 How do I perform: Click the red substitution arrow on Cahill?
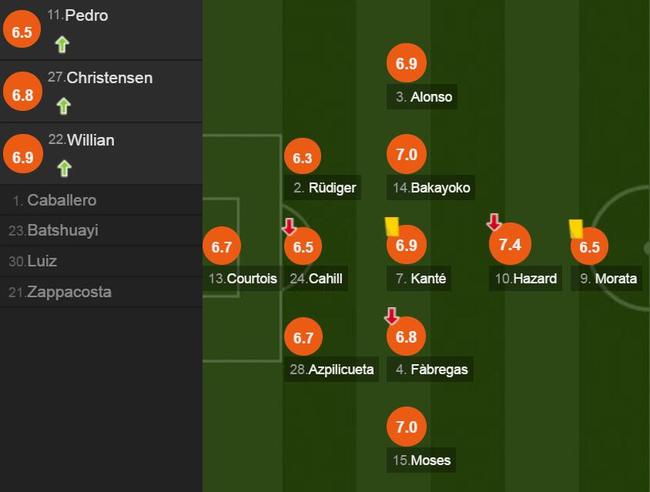pos(289,226)
